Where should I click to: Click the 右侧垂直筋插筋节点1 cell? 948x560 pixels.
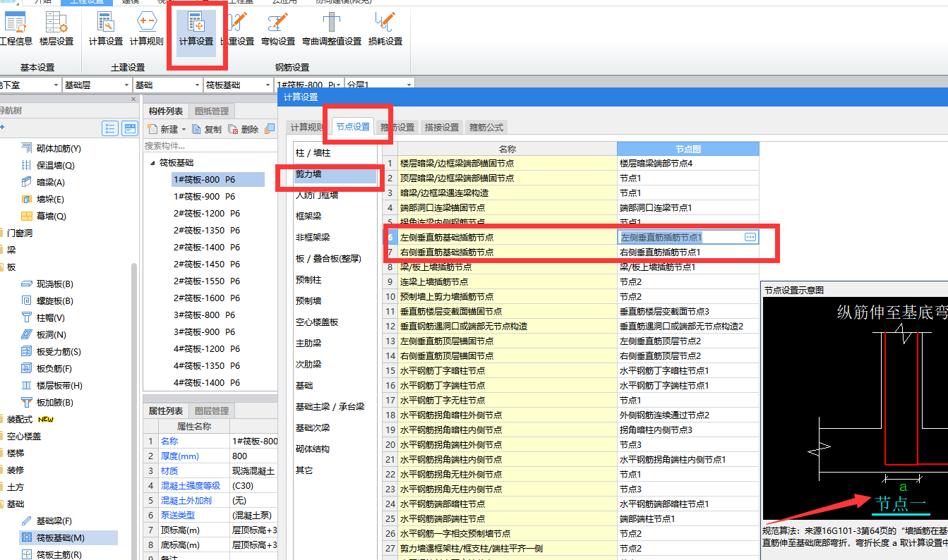[x=688, y=252]
